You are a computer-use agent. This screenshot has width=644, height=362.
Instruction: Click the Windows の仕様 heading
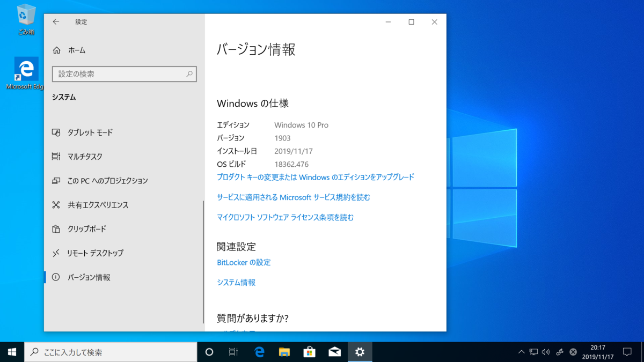[253, 104]
